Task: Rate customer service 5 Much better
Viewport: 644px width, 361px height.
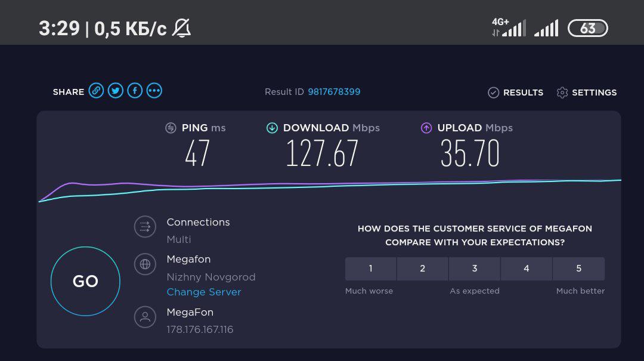Action: 578,269
